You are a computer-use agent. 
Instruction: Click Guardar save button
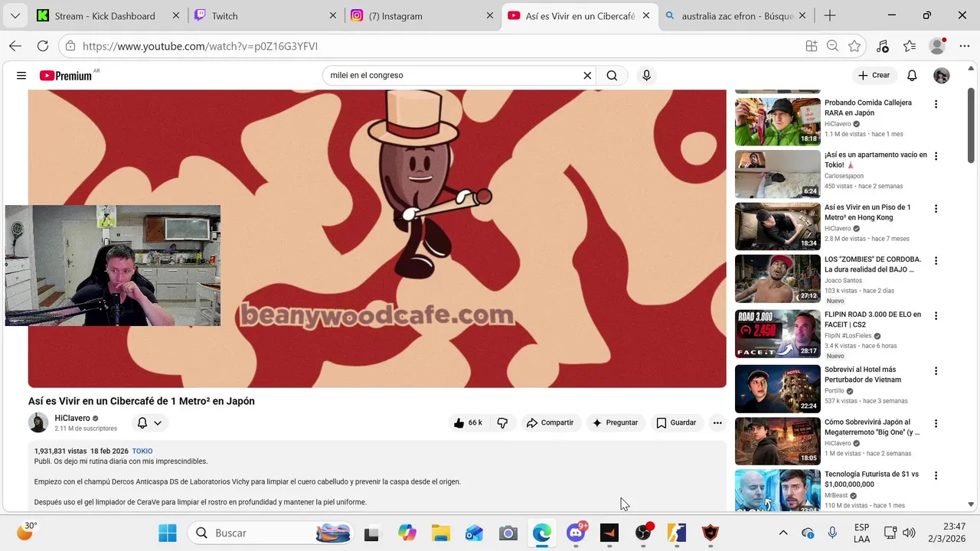(677, 422)
